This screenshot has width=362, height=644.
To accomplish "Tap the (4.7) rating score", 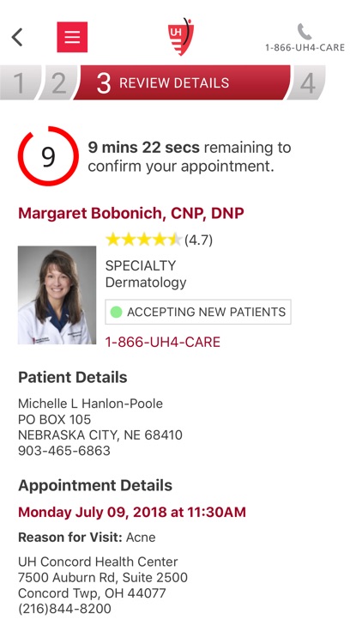I will coord(199,240).
